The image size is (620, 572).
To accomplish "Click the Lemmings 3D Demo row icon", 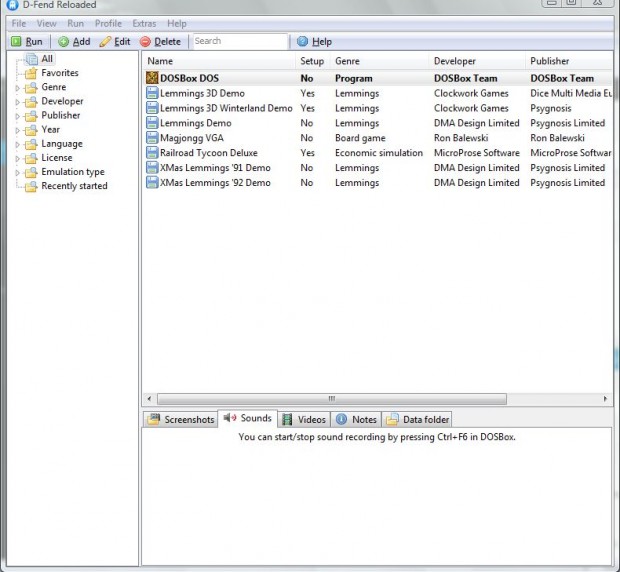I will pyautogui.click(x=152, y=93).
